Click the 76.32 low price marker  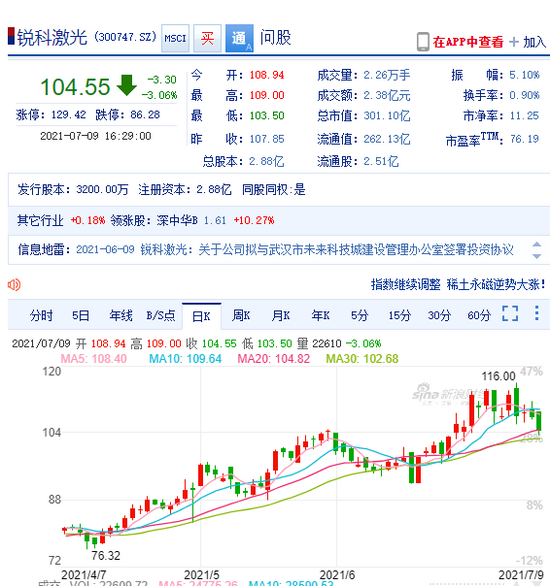[x=106, y=556]
